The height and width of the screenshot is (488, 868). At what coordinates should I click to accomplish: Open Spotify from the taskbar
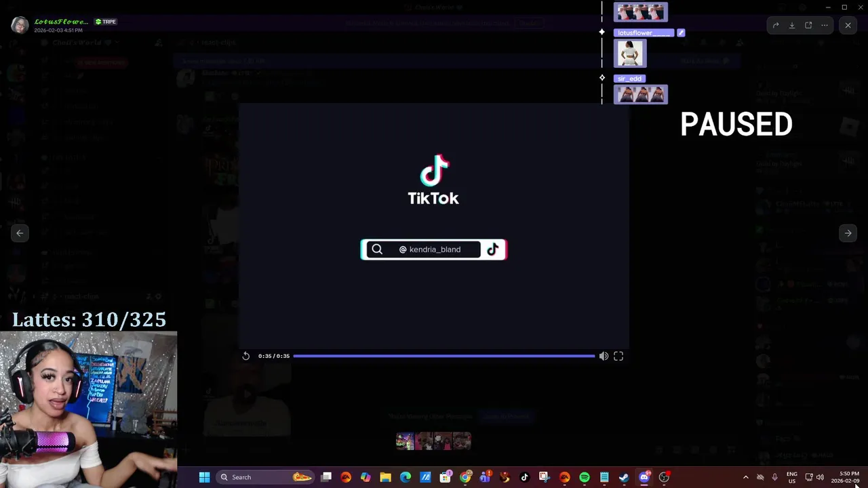click(585, 477)
